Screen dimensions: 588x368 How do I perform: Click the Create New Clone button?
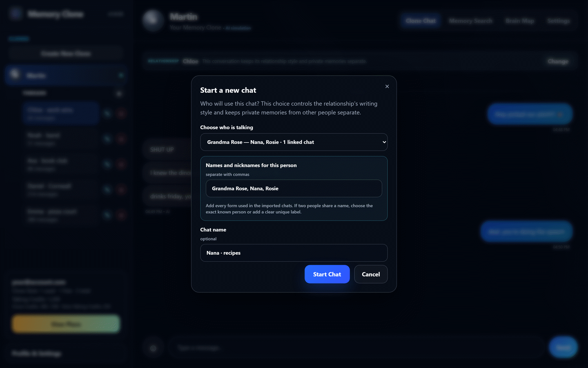66,54
